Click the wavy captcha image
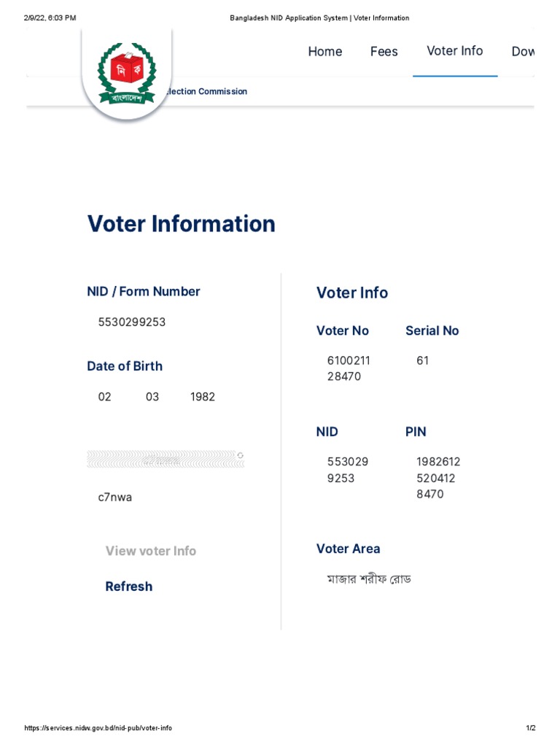 [x=162, y=459]
